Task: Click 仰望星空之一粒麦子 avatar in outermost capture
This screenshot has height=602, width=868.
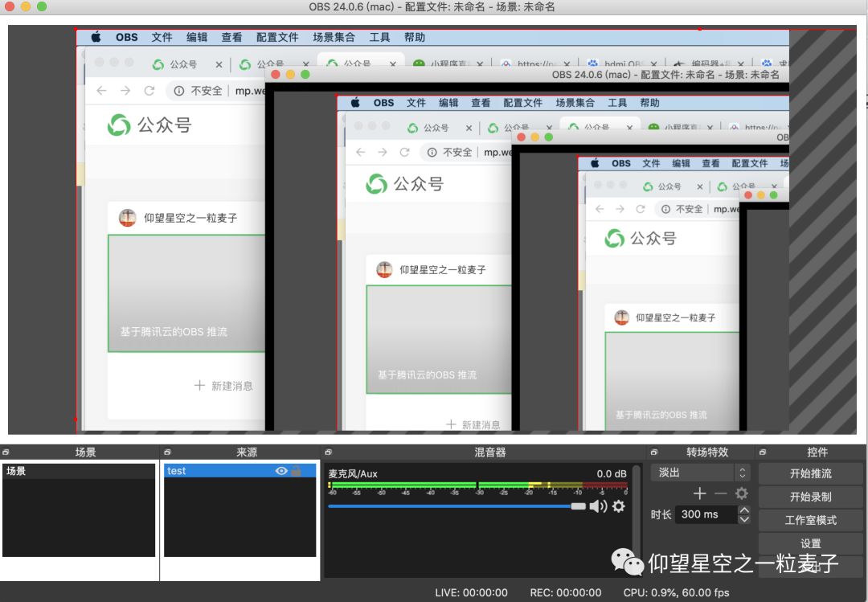Action: point(127,218)
